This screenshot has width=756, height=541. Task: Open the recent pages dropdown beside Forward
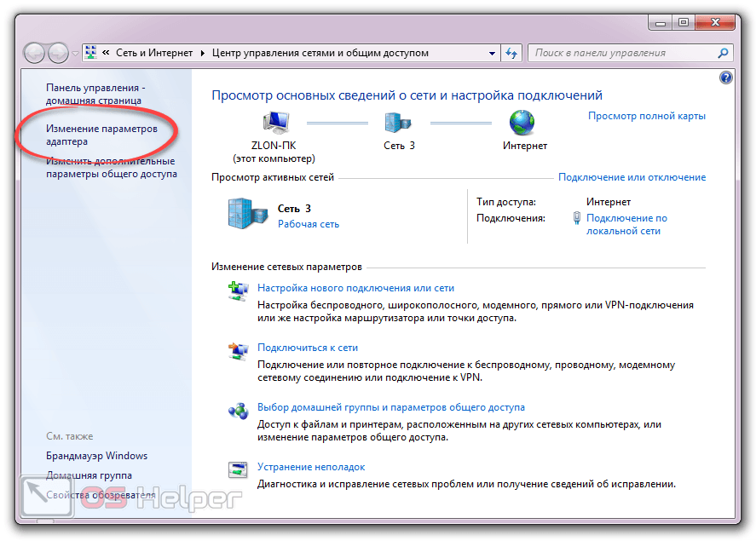point(75,54)
